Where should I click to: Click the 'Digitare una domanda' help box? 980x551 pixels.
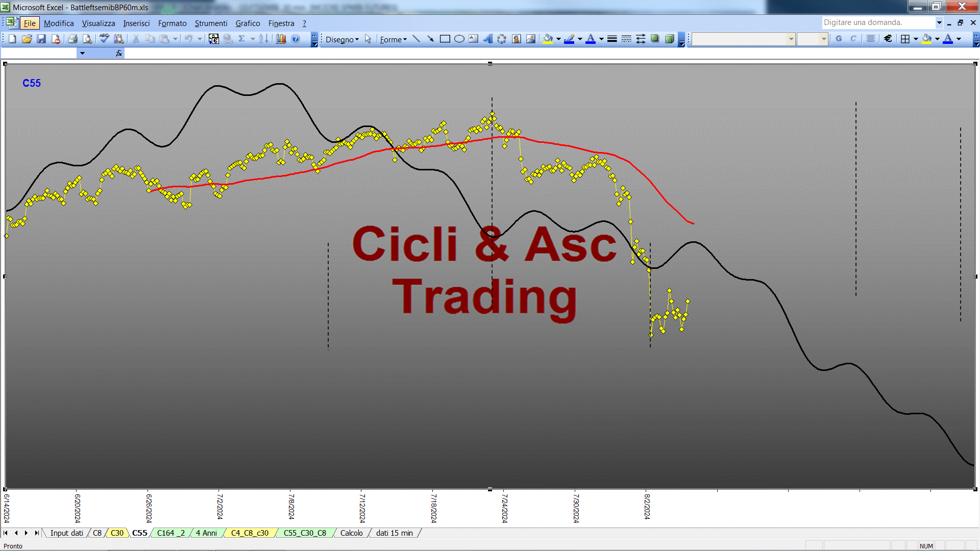(879, 22)
